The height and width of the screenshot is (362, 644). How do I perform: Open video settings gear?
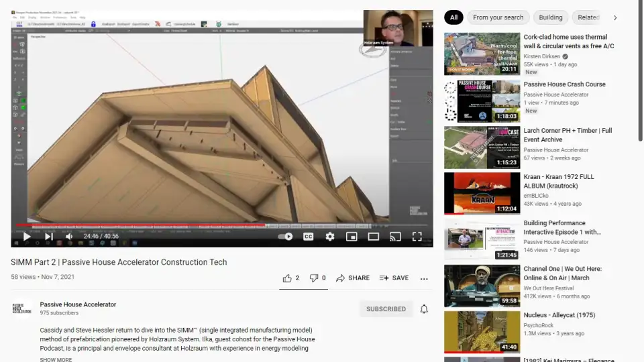point(330,237)
